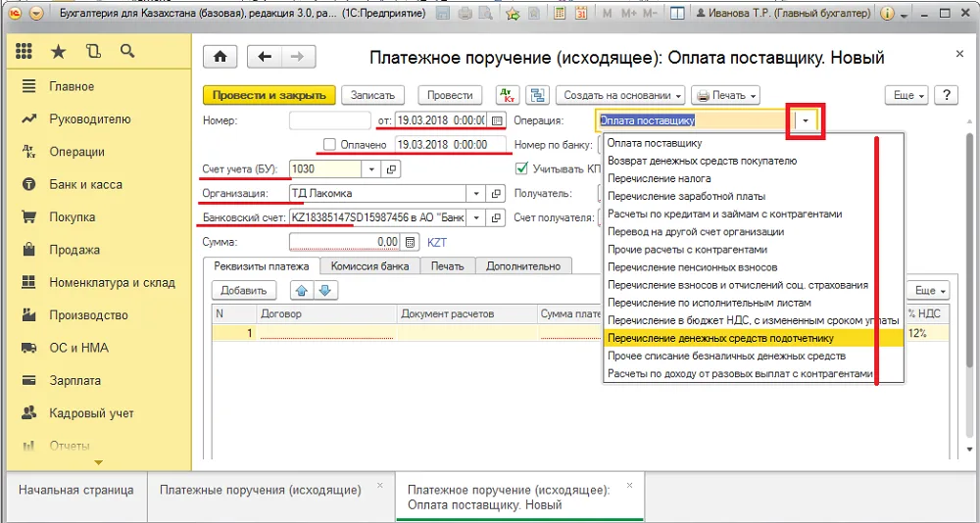Choose Перечисление заработной платы option
The height and width of the screenshot is (523, 980).
pyautogui.click(x=754, y=196)
